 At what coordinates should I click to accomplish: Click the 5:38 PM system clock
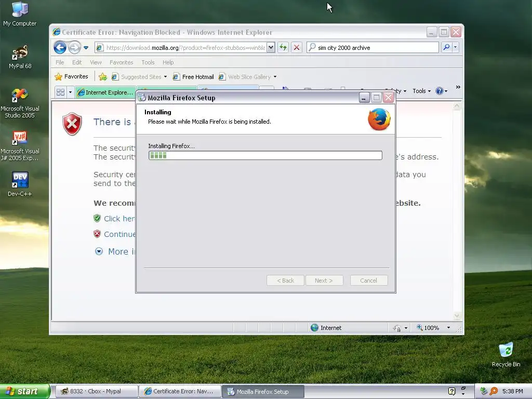click(512, 391)
